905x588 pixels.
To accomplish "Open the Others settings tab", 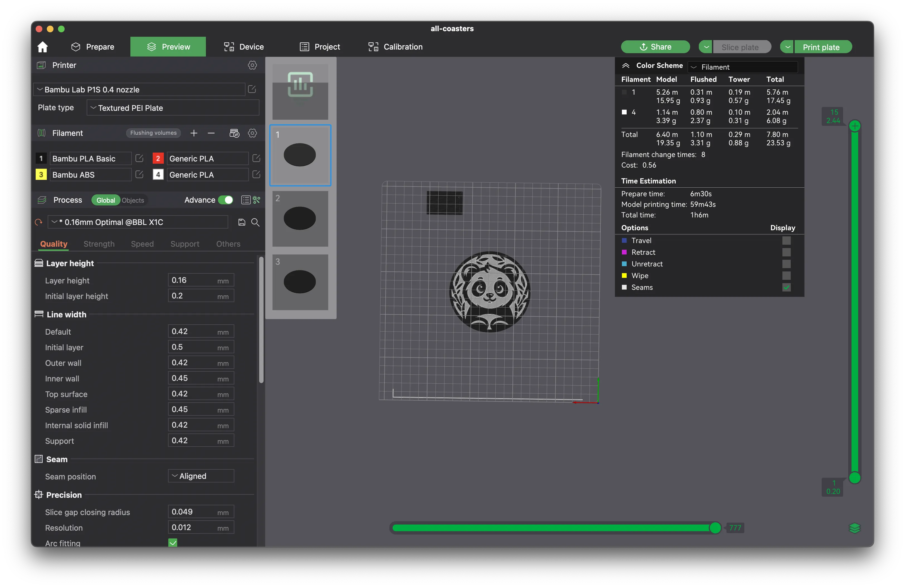I will (228, 244).
